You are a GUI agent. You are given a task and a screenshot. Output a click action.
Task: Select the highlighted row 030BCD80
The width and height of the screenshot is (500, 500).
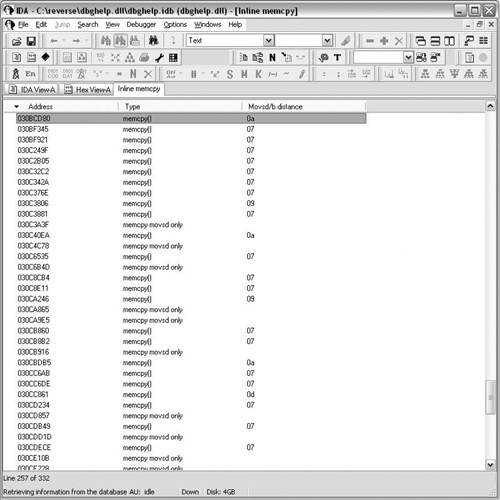[x=191, y=118]
